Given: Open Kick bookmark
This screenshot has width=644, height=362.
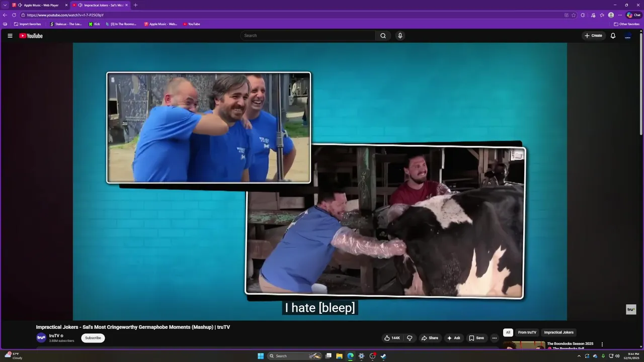Looking at the screenshot, I should click(x=94, y=24).
